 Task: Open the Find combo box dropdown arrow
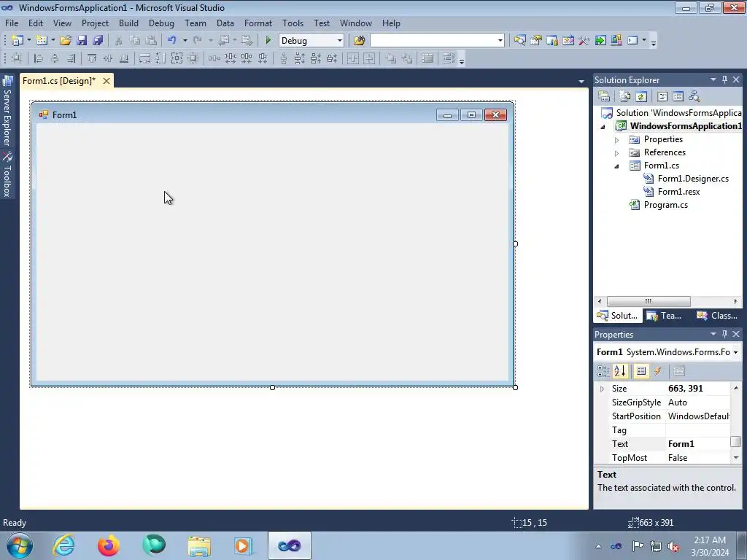click(500, 41)
